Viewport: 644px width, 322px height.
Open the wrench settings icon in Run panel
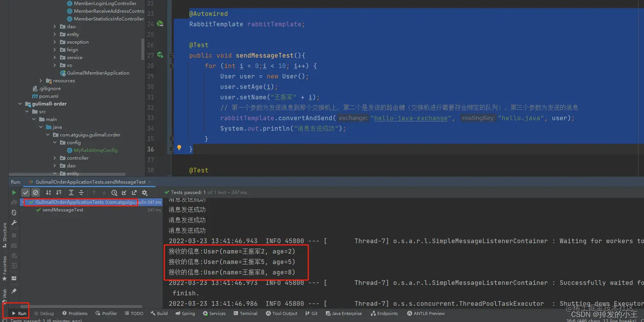pyautogui.click(x=14, y=223)
